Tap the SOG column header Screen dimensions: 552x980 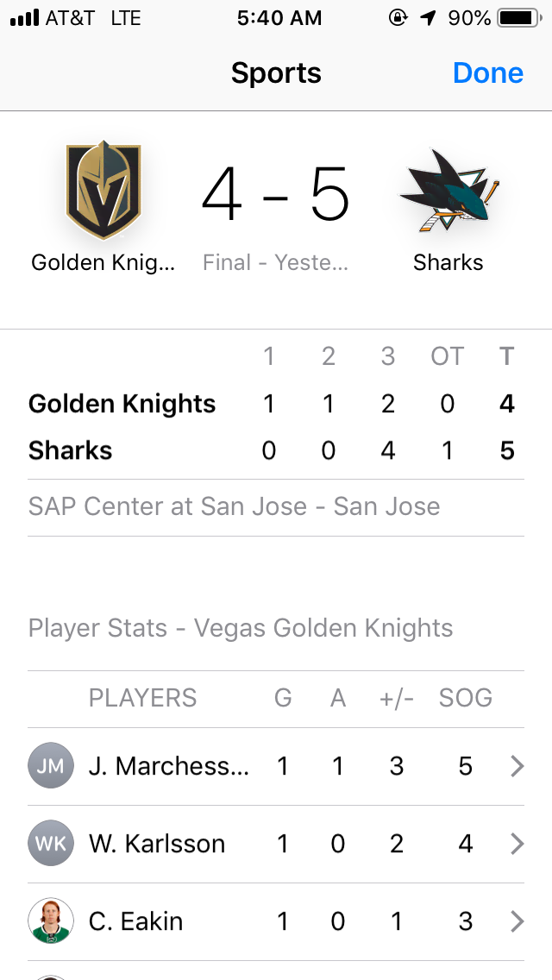[465, 698]
